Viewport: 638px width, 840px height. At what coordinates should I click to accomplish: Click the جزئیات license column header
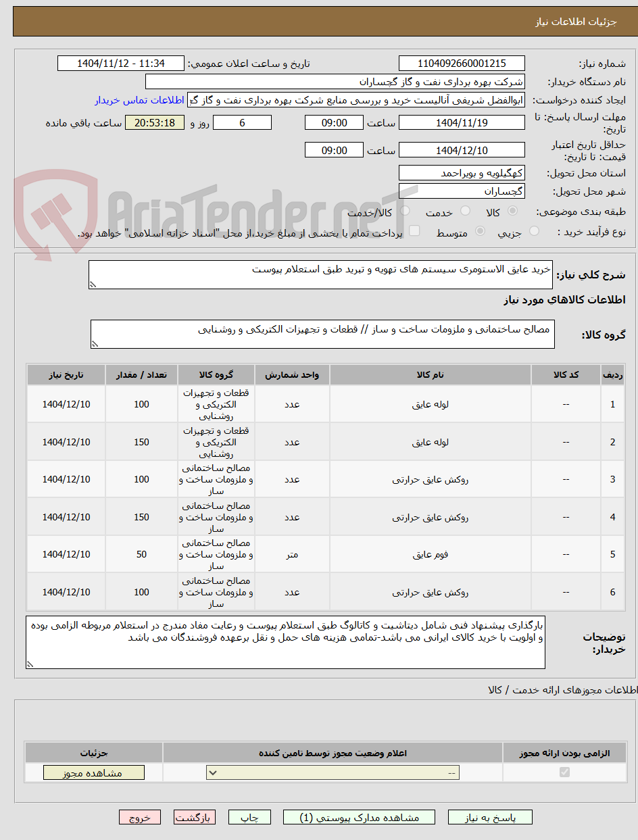click(94, 753)
